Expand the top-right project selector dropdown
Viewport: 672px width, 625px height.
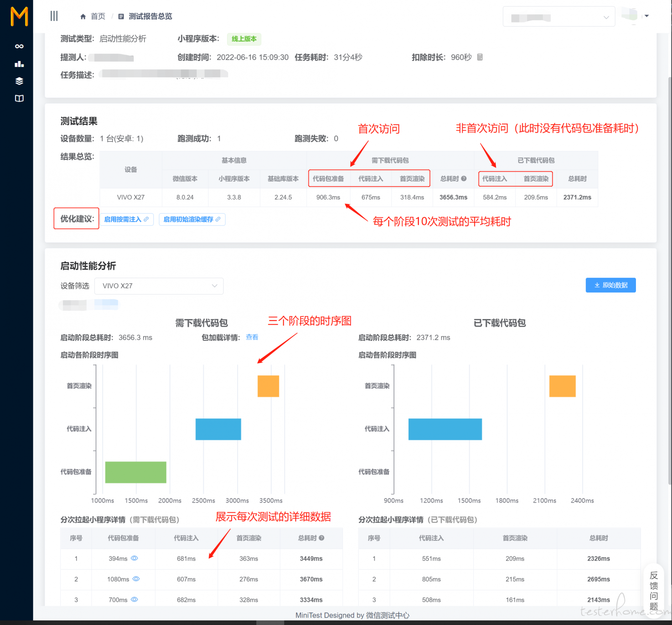[559, 16]
